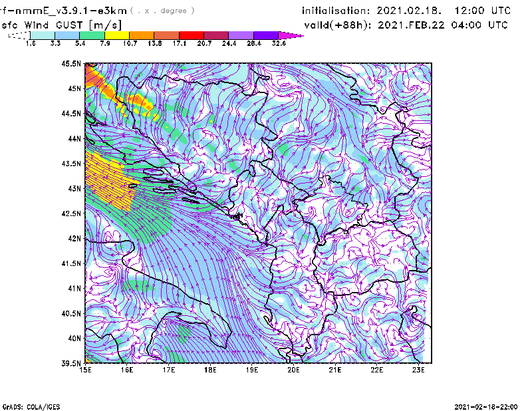Click the 20E longitude label

(x=293, y=370)
